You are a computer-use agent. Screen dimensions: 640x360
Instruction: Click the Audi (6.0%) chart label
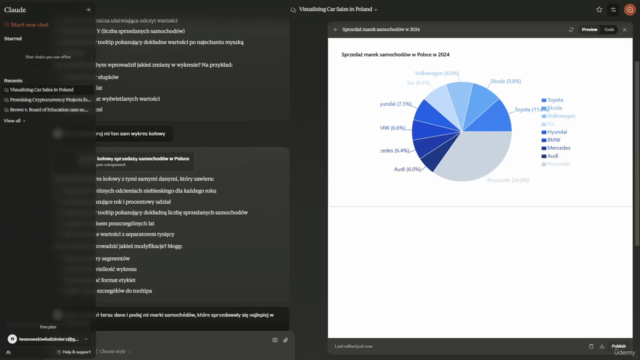(407, 169)
